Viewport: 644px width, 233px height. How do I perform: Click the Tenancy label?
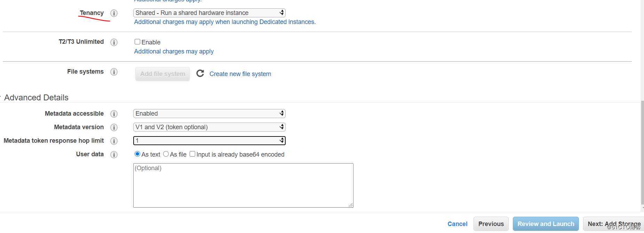[x=92, y=13]
